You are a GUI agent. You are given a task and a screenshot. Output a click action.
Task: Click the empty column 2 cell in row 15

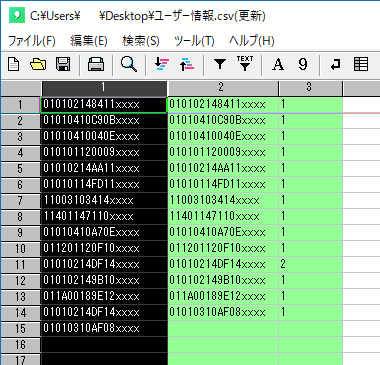[x=223, y=329]
